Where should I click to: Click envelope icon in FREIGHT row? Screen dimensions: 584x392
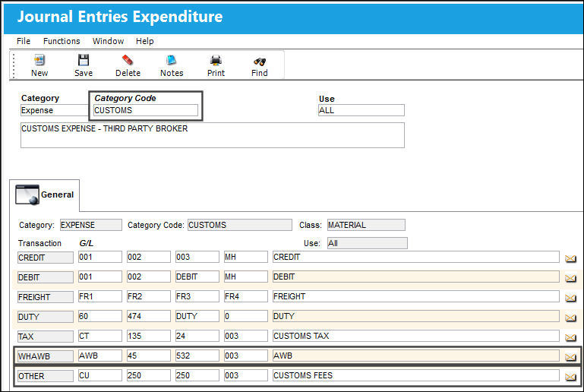[x=570, y=298]
